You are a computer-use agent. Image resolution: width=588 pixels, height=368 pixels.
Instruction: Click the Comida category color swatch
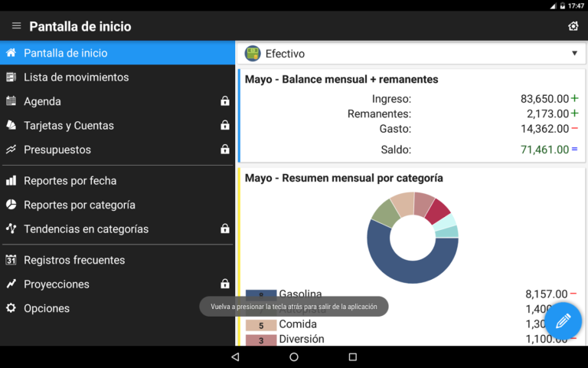(260, 325)
